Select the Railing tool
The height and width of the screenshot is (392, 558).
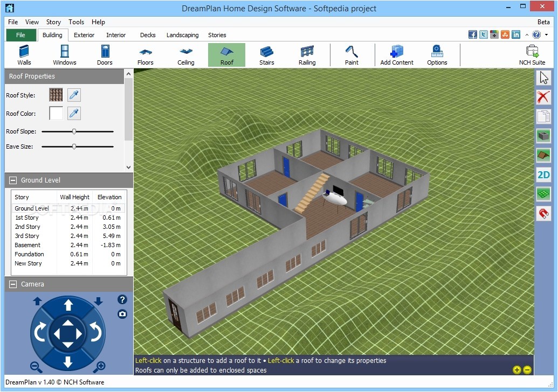pyautogui.click(x=307, y=55)
